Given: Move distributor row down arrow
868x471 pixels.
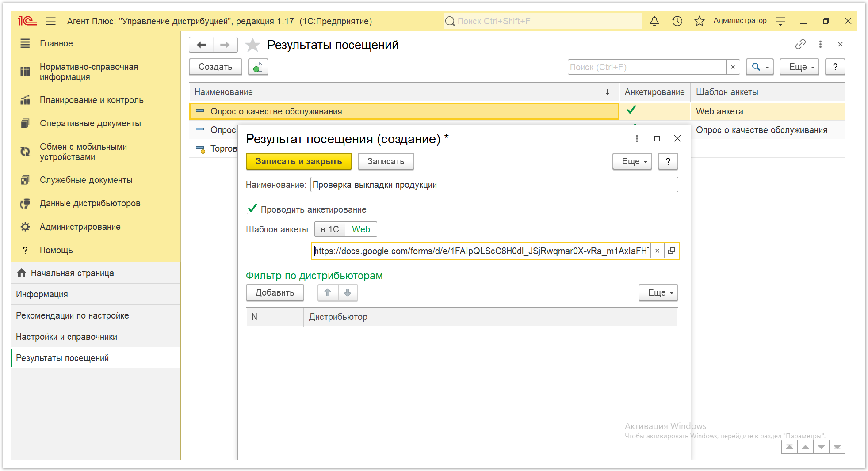Looking at the screenshot, I should point(348,292).
